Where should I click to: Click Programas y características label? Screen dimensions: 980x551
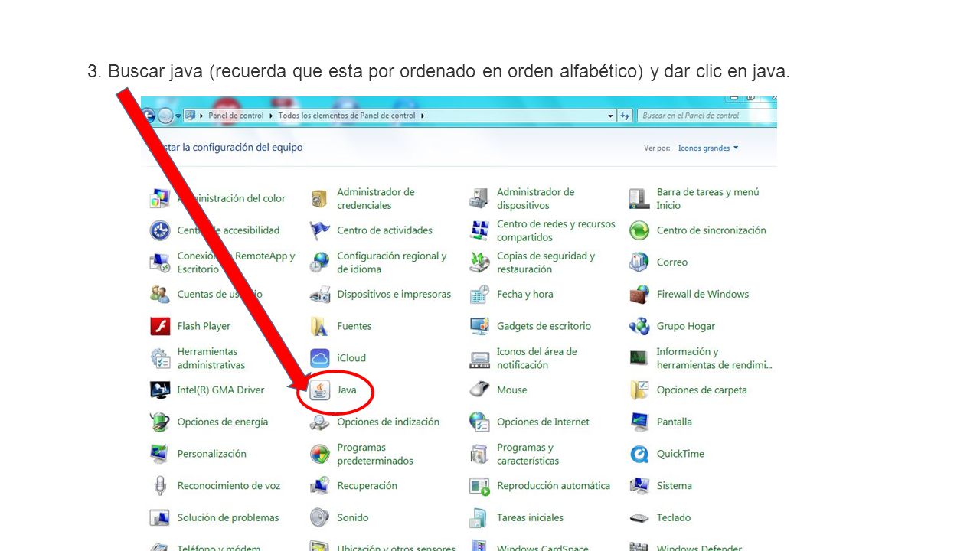coord(528,455)
